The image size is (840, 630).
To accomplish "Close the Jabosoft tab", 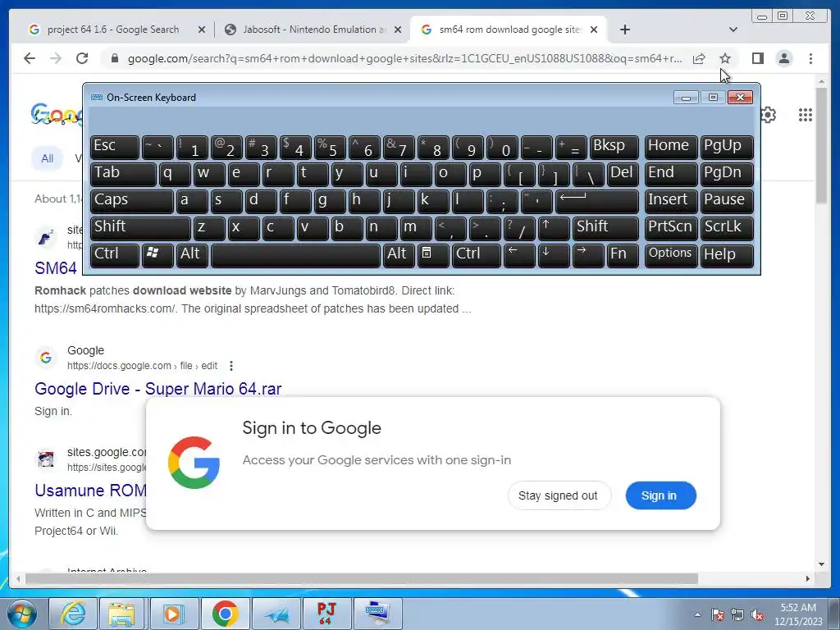I will click(398, 30).
